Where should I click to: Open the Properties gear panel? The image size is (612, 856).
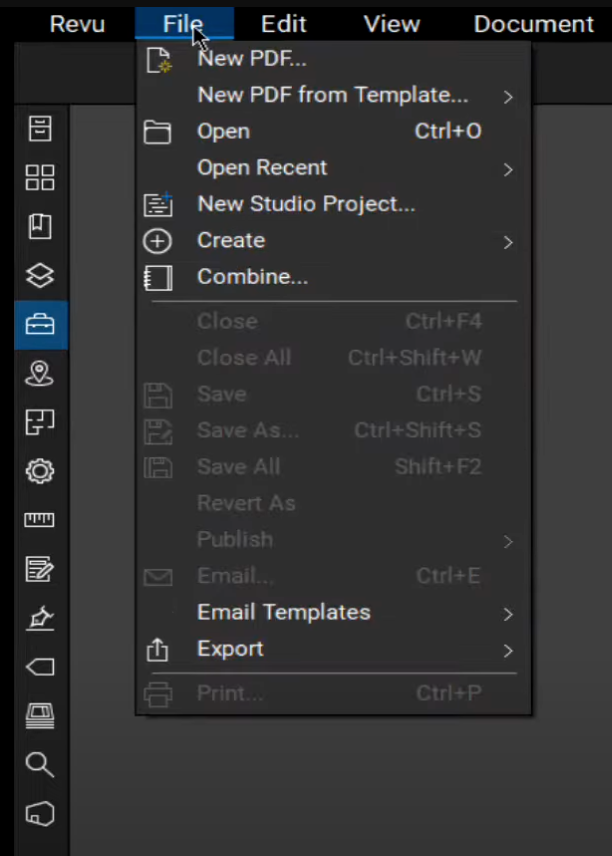tap(40, 471)
